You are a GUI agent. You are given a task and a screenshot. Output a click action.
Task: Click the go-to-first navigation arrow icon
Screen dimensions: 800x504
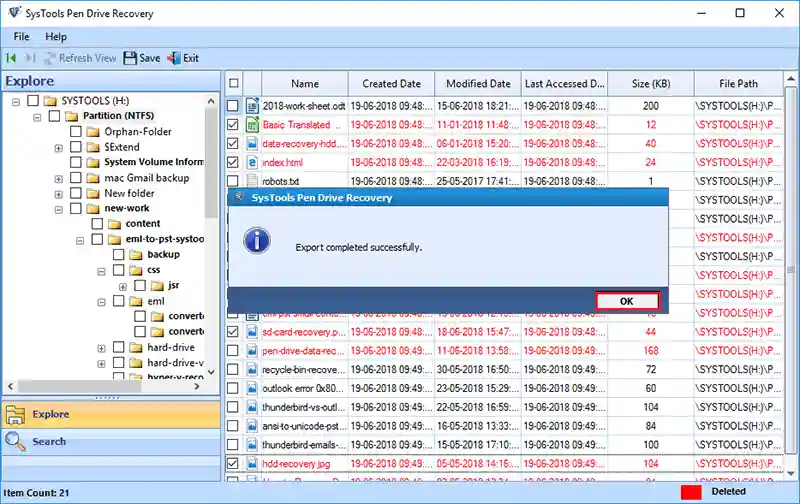[11, 58]
